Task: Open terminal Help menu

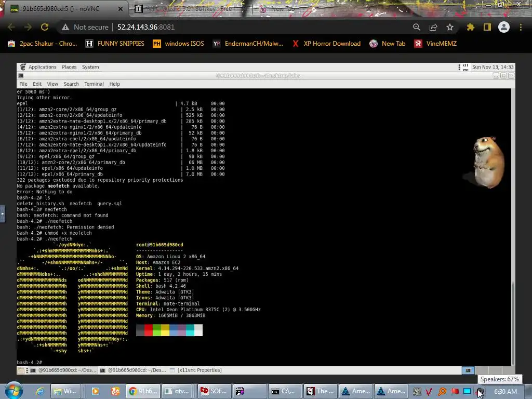Action: coord(114,84)
